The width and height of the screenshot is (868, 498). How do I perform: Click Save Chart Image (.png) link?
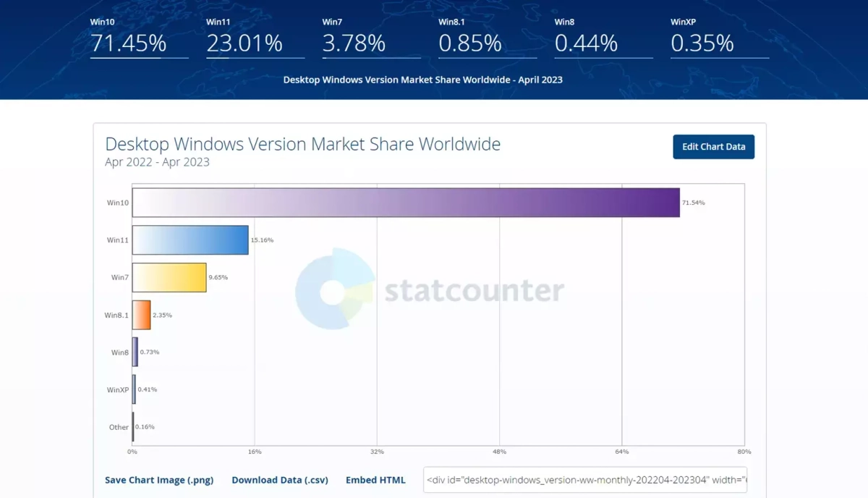(159, 480)
